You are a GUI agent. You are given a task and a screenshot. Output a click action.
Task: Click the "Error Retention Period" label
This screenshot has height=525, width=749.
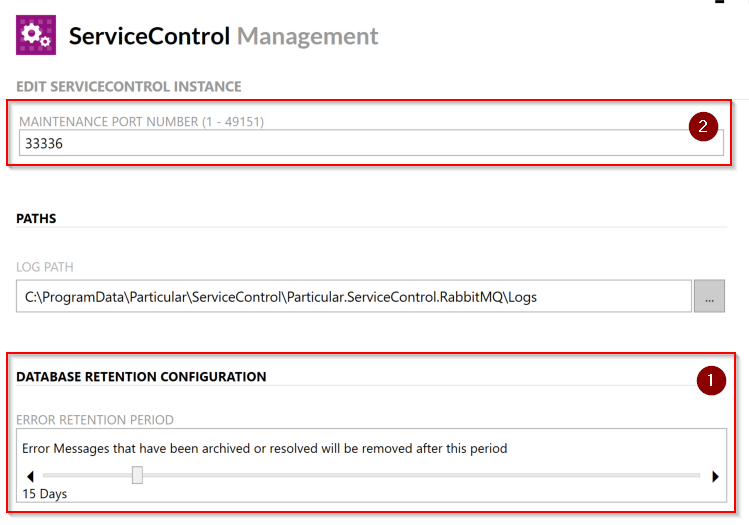(96, 420)
